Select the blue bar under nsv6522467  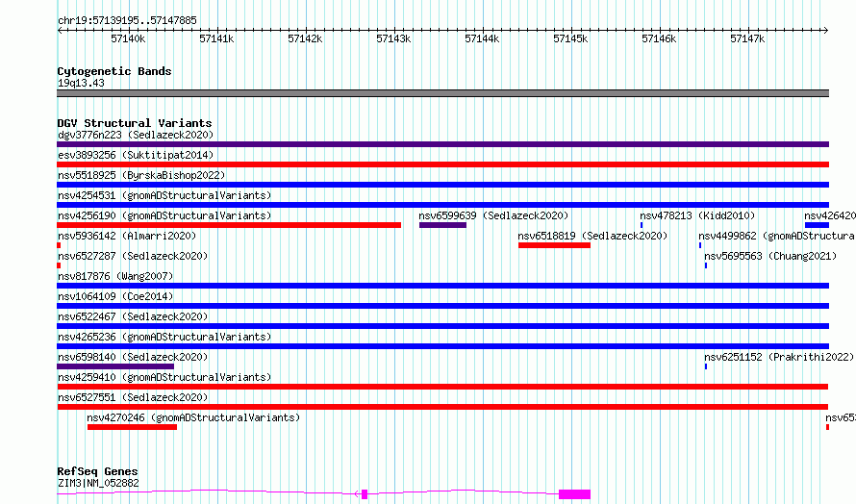coord(442,326)
